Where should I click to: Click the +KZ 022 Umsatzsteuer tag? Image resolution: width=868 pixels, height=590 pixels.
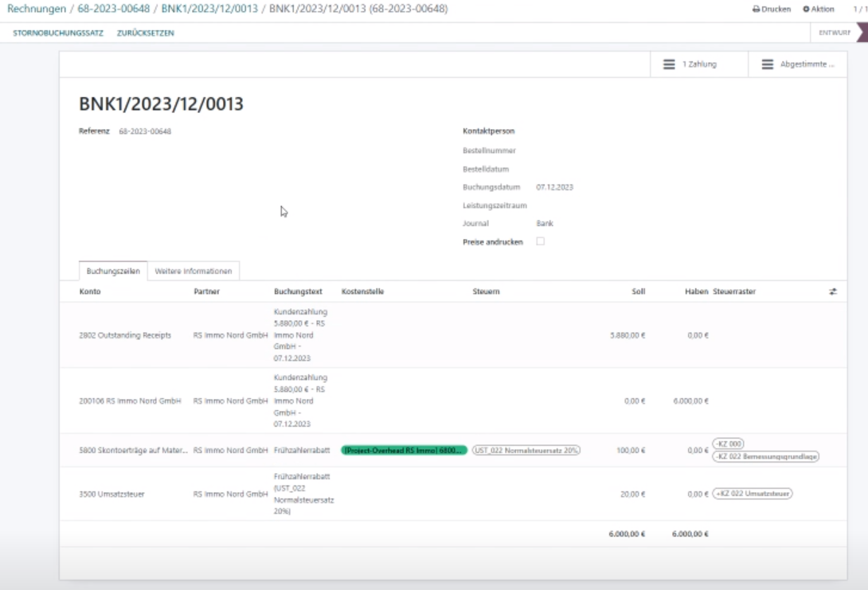coord(753,494)
